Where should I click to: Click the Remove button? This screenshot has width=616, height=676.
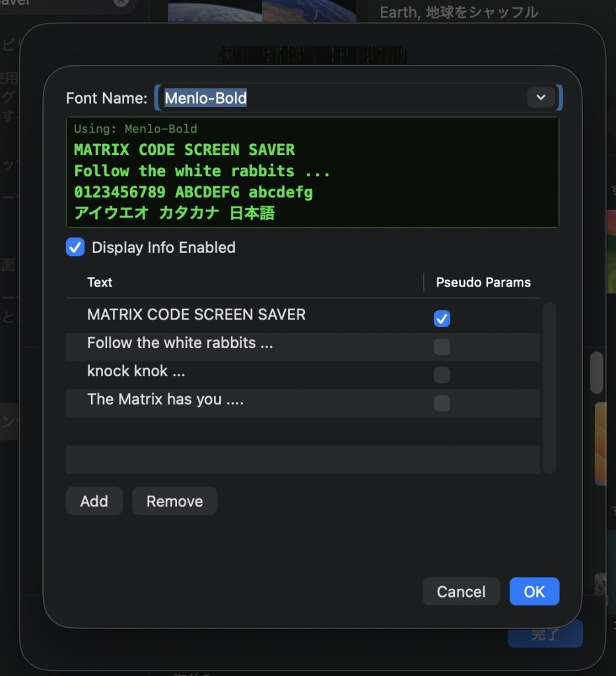tap(174, 501)
